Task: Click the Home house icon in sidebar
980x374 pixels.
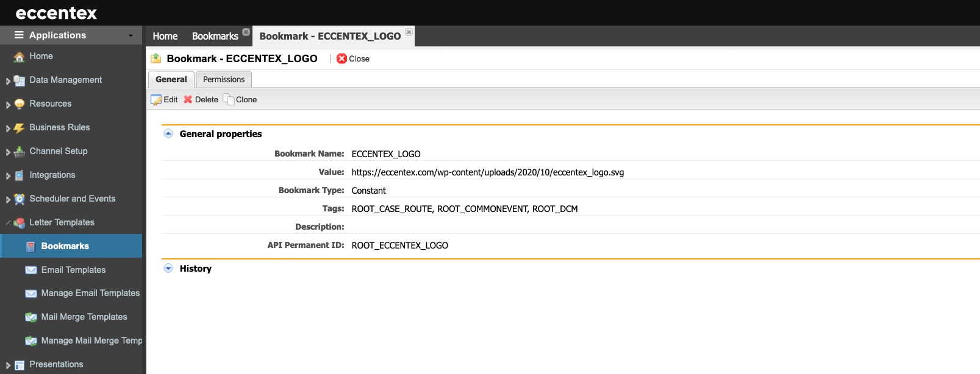Action: point(20,57)
